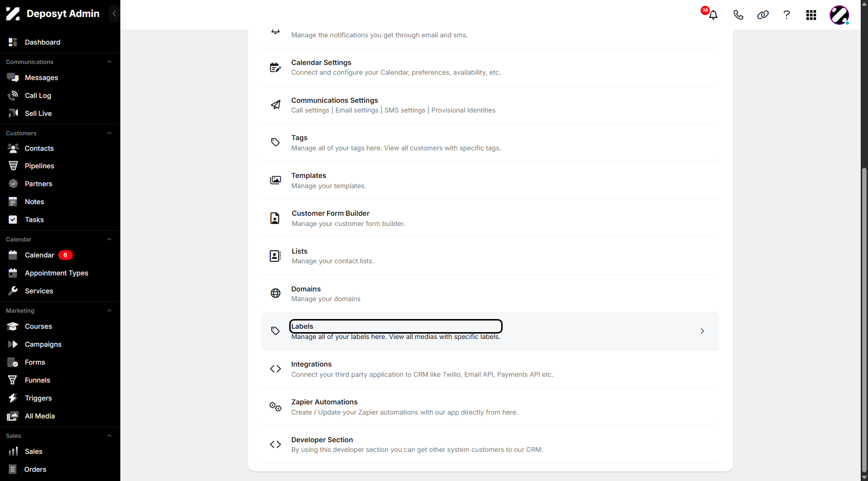
Task: Open the user profile avatar
Action: pos(839,15)
